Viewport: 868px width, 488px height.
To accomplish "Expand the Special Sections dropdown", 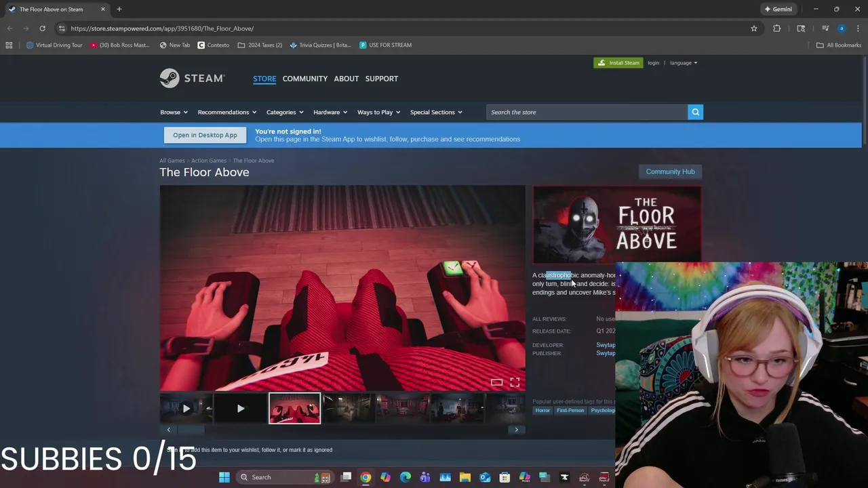I will [x=436, y=112].
